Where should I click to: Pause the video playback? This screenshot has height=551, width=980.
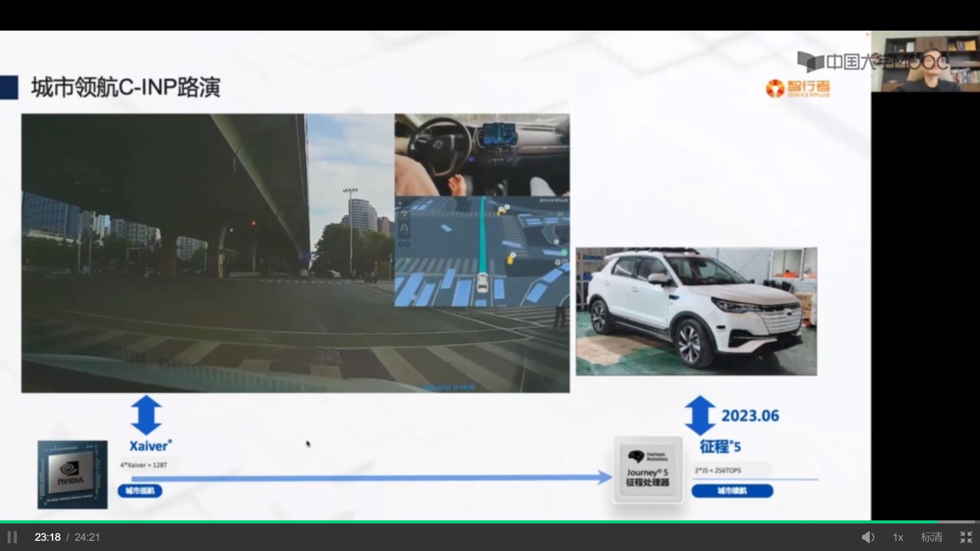(12, 537)
